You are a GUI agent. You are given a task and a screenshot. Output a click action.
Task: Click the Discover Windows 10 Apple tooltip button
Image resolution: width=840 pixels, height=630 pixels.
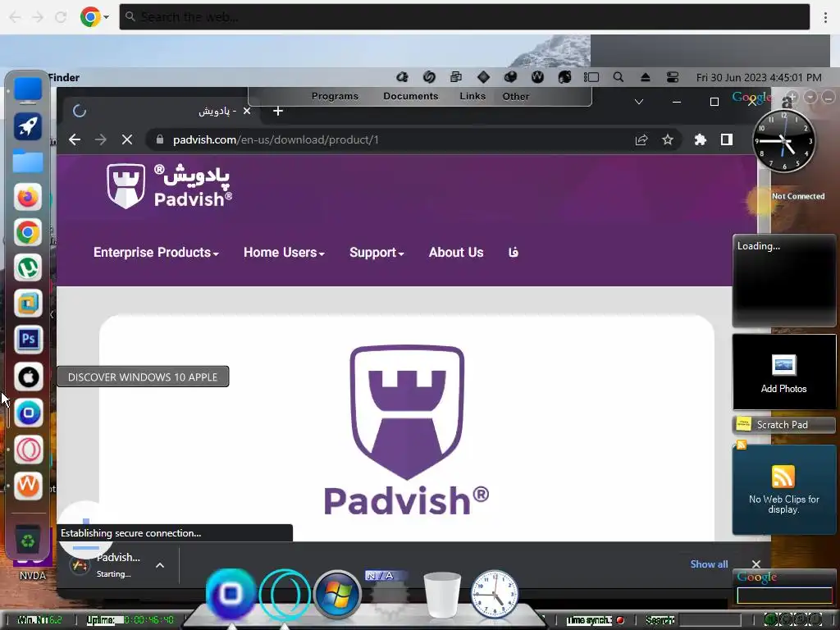[x=143, y=377]
